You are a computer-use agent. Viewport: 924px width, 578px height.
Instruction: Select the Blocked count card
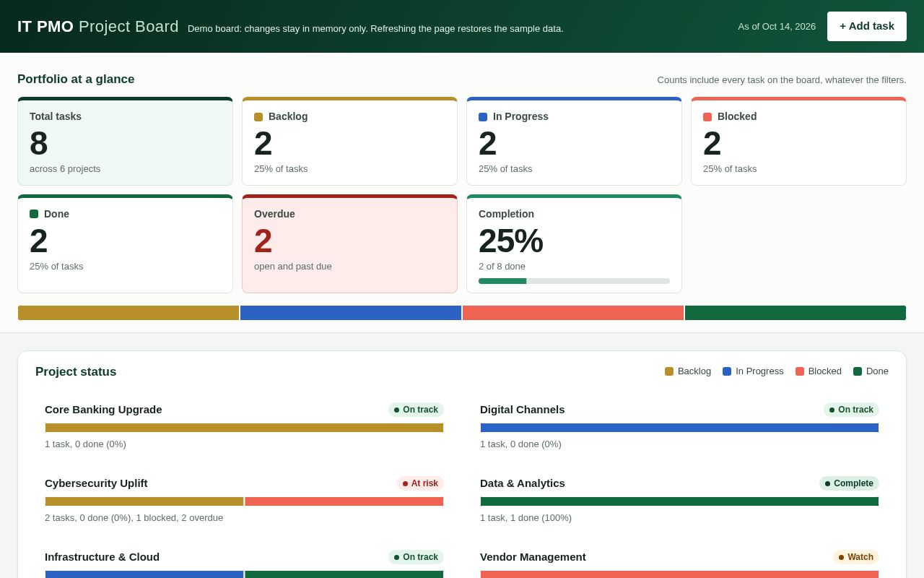click(x=798, y=142)
